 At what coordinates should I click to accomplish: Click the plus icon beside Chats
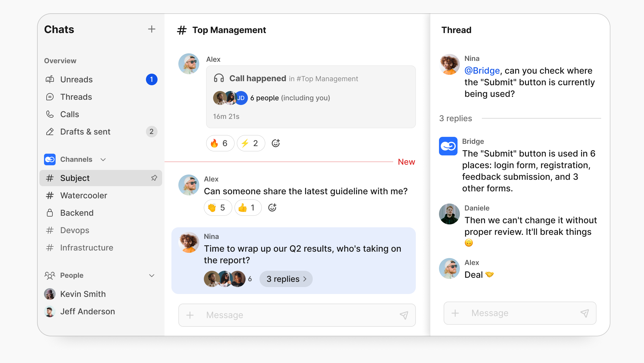tap(151, 29)
